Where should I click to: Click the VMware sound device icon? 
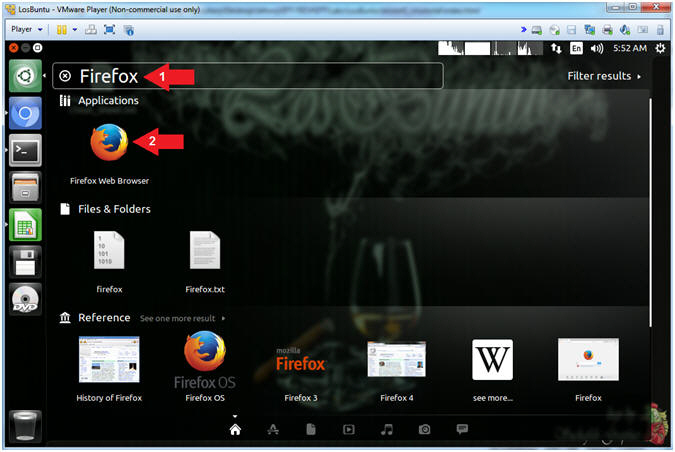point(625,30)
